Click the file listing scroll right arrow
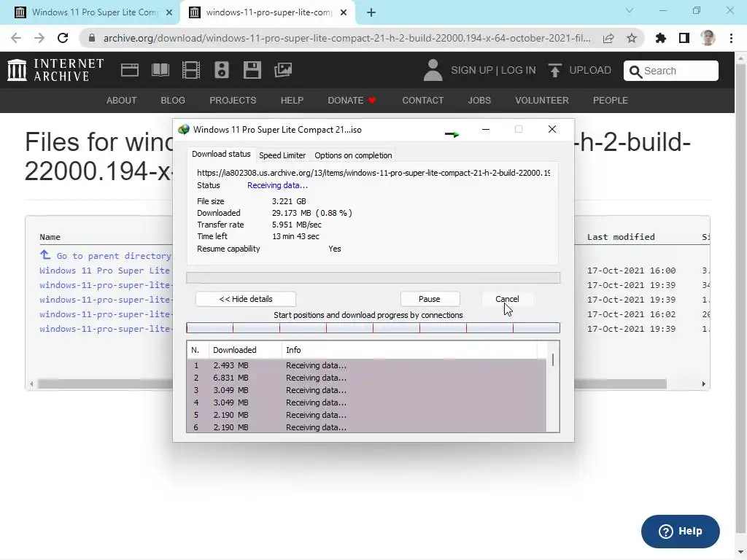This screenshot has height=560, width=747. click(704, 384)
